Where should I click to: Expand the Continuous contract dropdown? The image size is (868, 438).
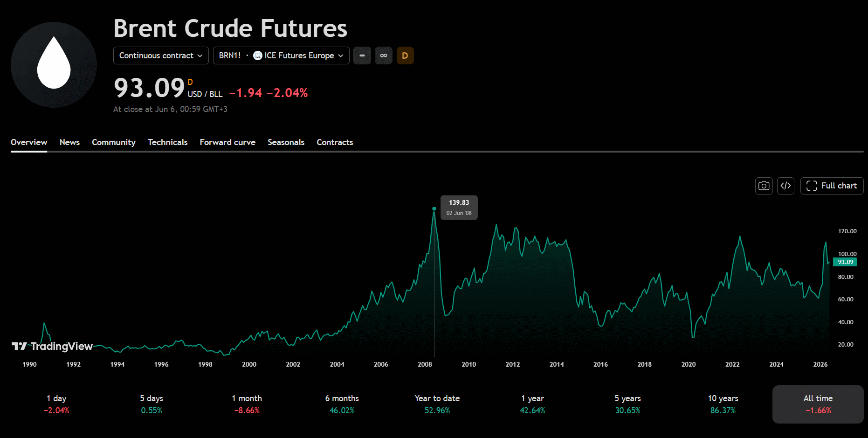[x=161, y=56]
